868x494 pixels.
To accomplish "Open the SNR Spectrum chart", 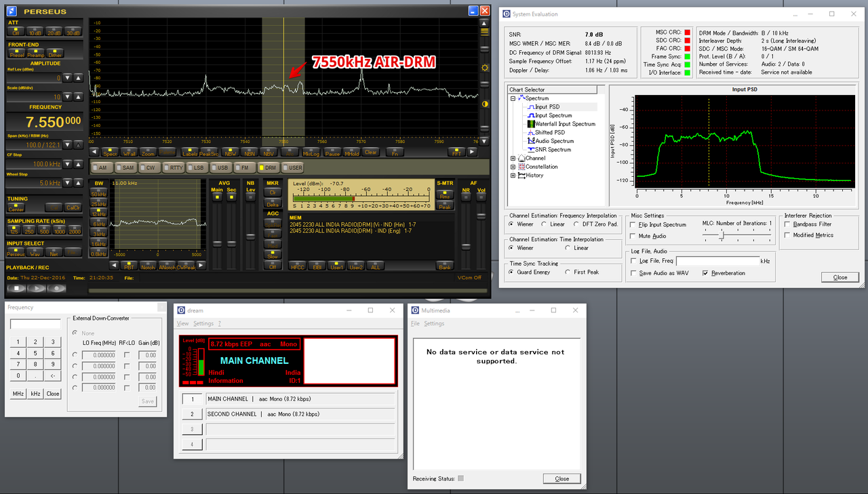I will [x=553, y=150].
